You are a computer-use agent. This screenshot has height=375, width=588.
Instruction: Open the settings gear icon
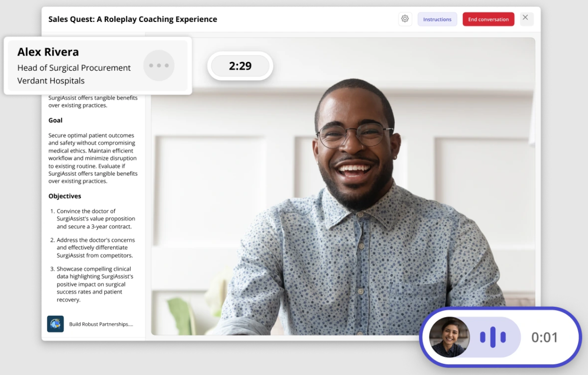coord(405,19)
